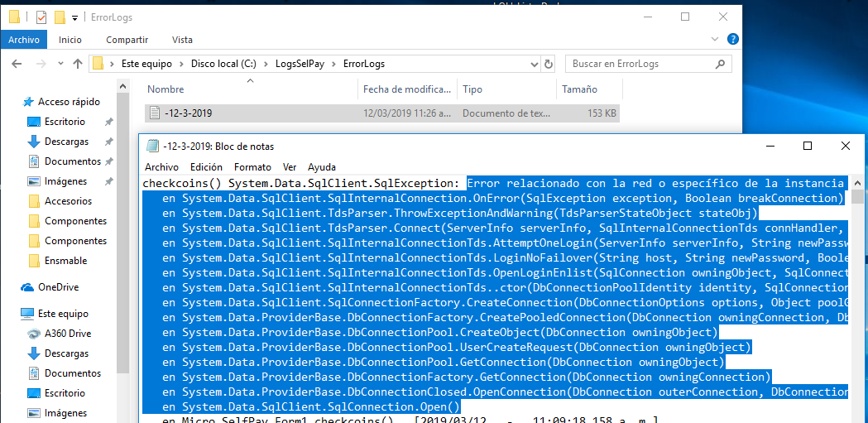Screen dimensions: 868x423
Task: Open pinned Documentos under Acceso rápido
Action: tap(72, 161)
